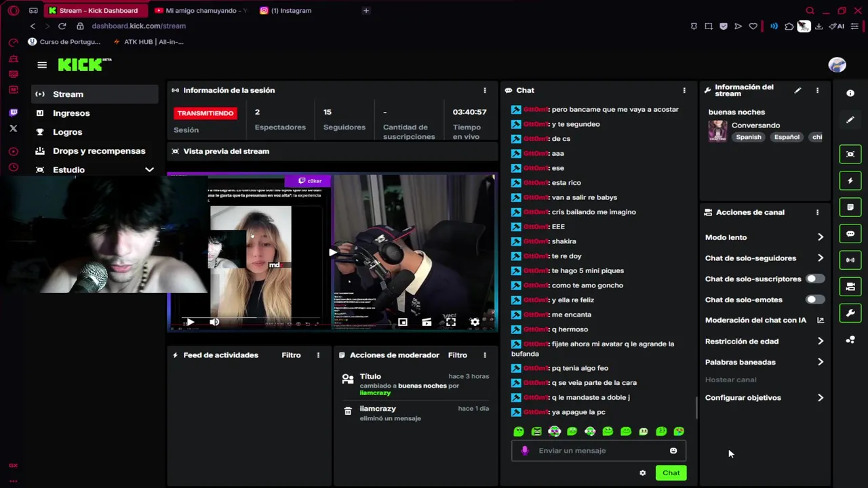The height and width of the screenshot is (488, 868).
Task: Click the Conversando category thumbnail
Action: tap(717, 131)
